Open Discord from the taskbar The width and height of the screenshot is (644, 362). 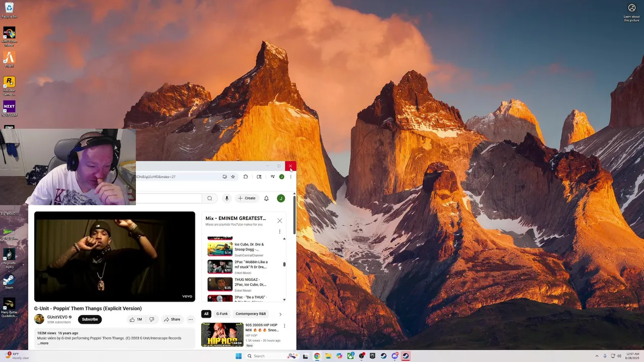(394, 356)
